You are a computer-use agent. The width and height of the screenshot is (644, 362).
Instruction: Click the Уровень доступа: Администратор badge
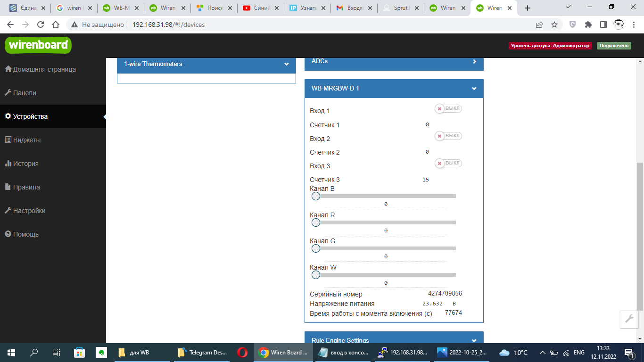click(550, 46)
